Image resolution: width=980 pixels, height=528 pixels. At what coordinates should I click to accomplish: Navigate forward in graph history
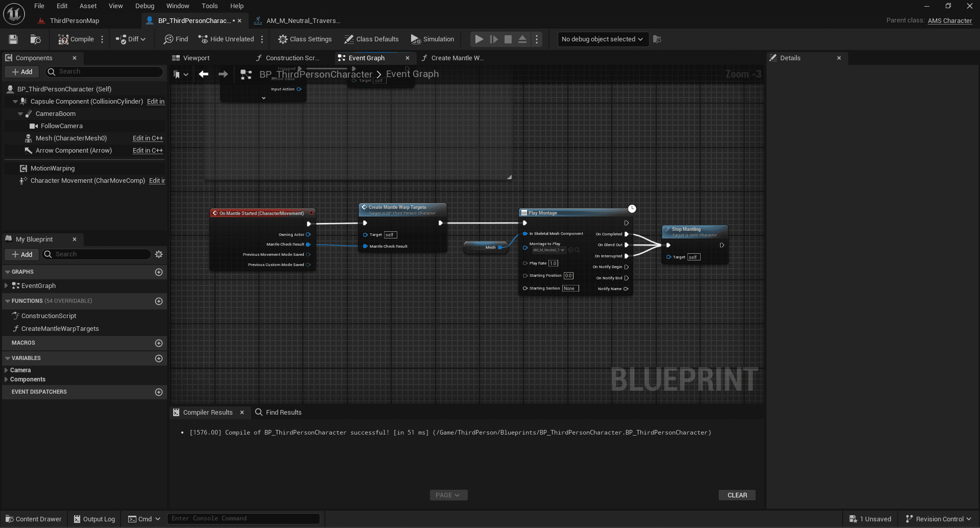point(223,75)
